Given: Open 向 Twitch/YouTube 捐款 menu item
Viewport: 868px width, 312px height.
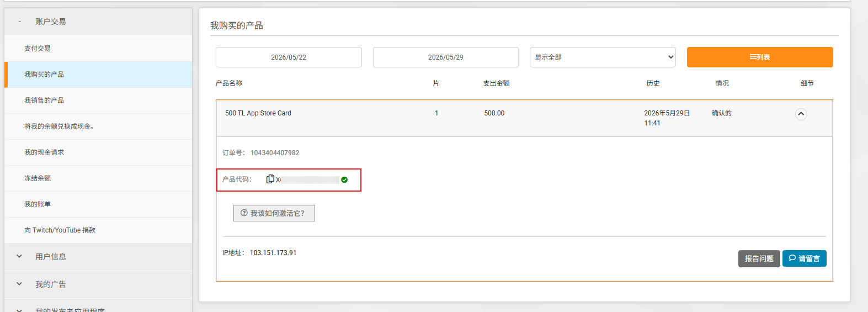Looking at the screenshot, I should [x=98, y=230].
